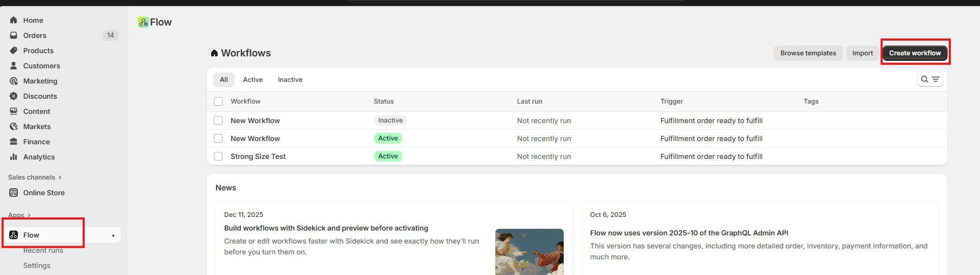Click the Analytics bar chart icon
980x275 pixels.
[x=14, y=157]
